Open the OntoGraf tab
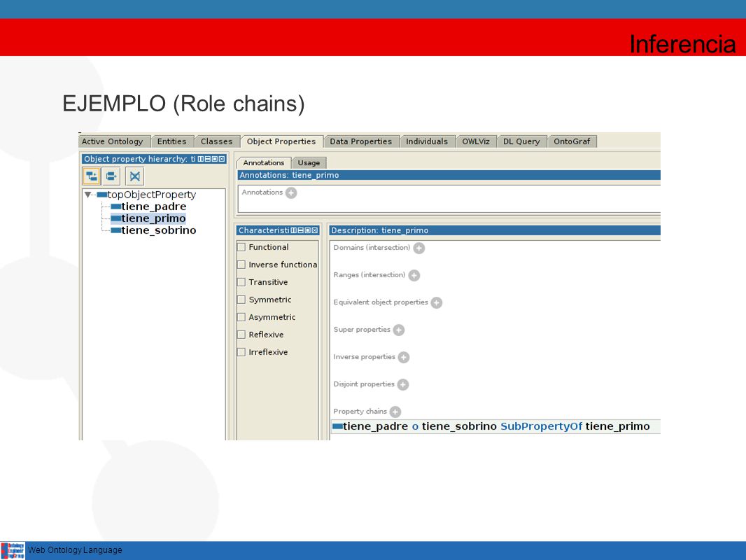Image resolution: width=746 pixels, height=560 pixels. [572, 141]
